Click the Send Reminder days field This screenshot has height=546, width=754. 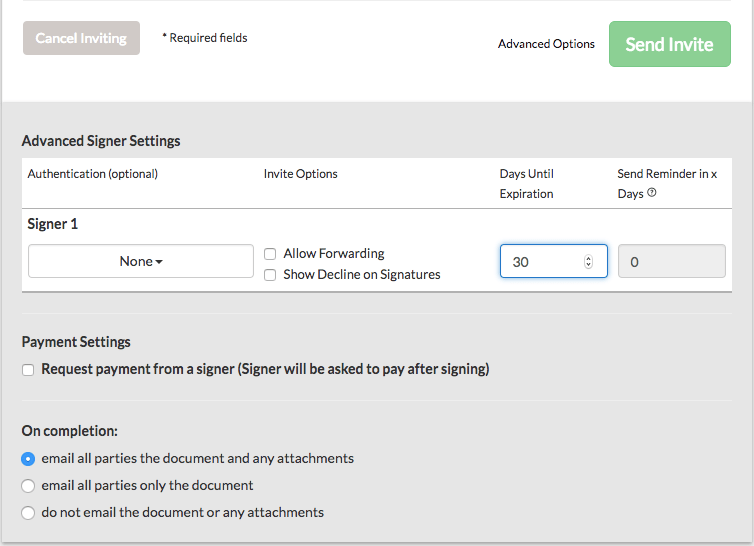coord(671,262)
